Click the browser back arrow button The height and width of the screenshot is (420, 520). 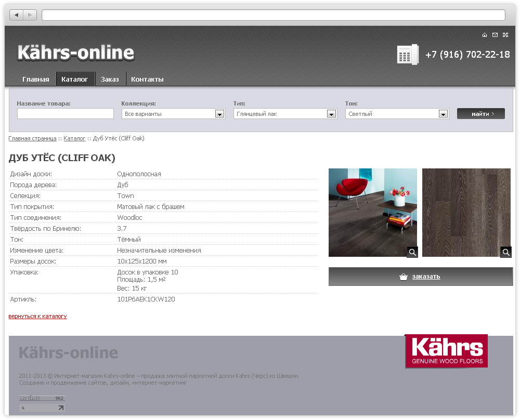coord(17,15)
